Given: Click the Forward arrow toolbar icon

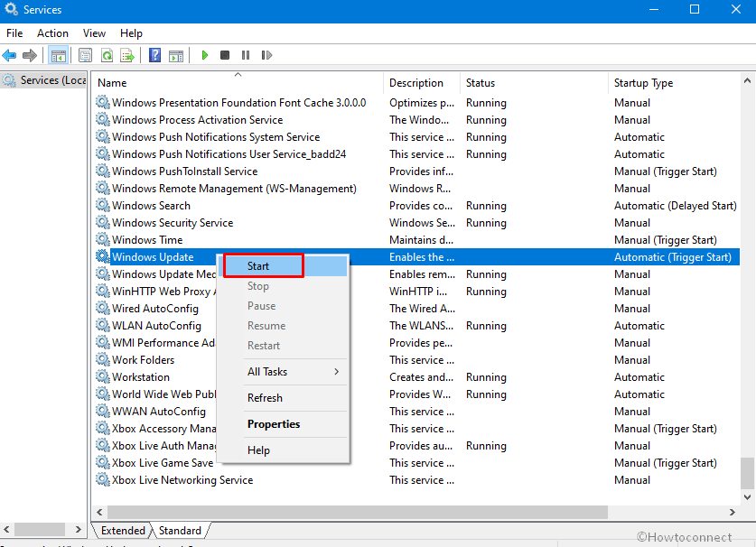Looking at the screenshot, I should pos(30,55).
